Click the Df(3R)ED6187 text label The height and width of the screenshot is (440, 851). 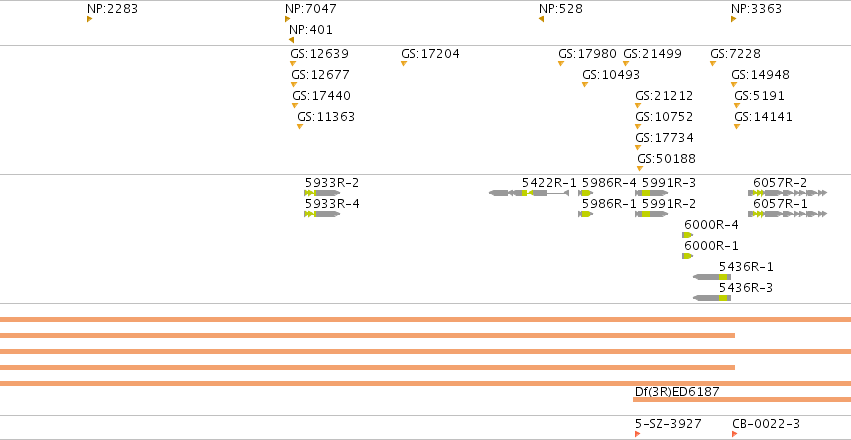click(677, 392)
